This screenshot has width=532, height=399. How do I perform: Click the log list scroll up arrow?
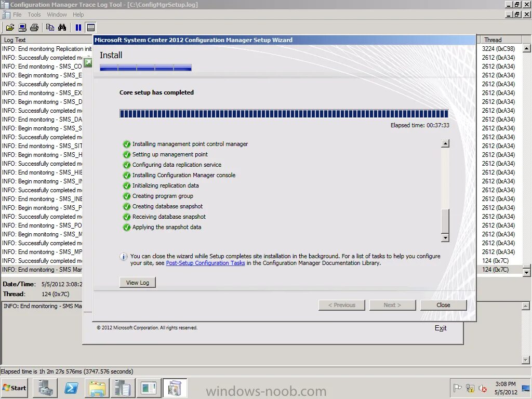pyautogui.click(x=526, y=48)
